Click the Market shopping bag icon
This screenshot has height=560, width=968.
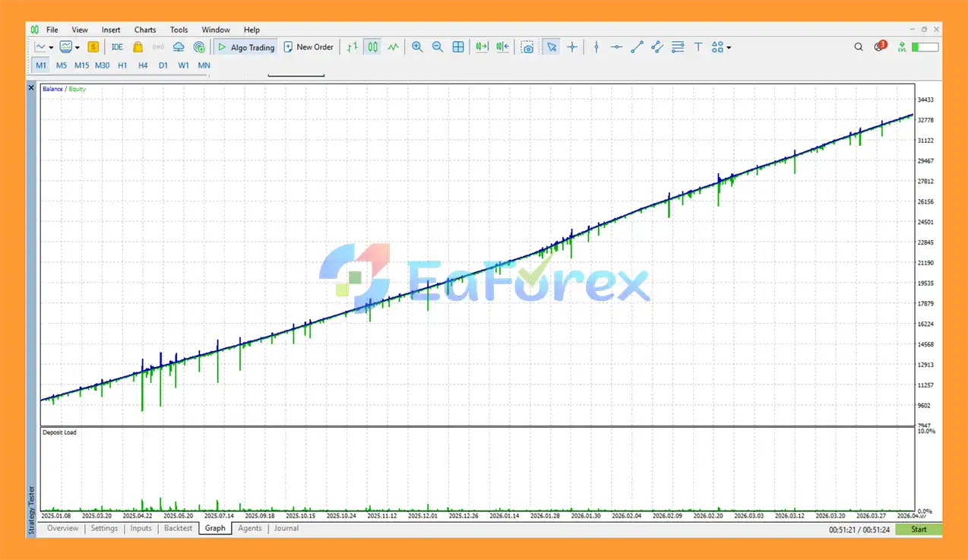138,47
